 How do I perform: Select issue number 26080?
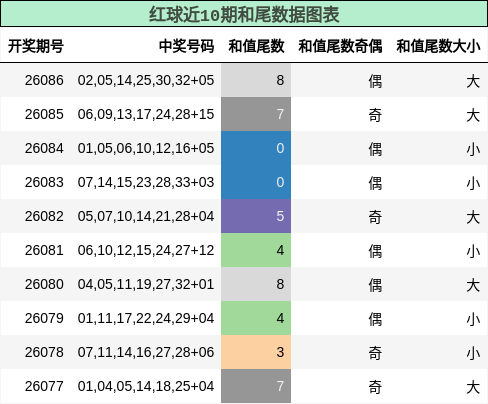coord(44,284)
